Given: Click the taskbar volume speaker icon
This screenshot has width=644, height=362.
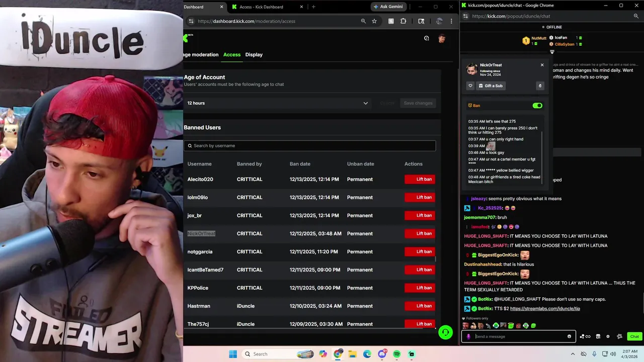Looking at the screenshot, I should point(613,354).
